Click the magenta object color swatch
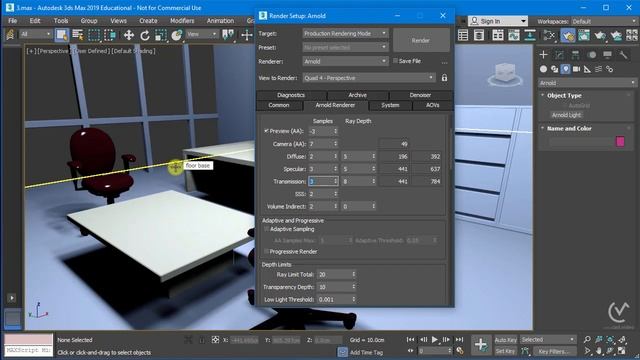Screen dimensions: 640x360 click(620, 142)
